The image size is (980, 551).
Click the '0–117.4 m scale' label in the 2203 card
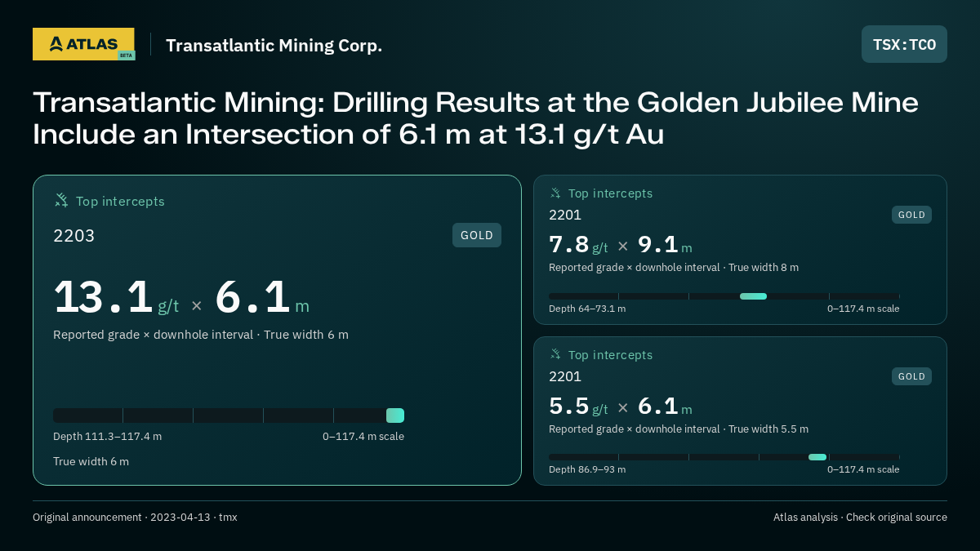click(363, 436)
